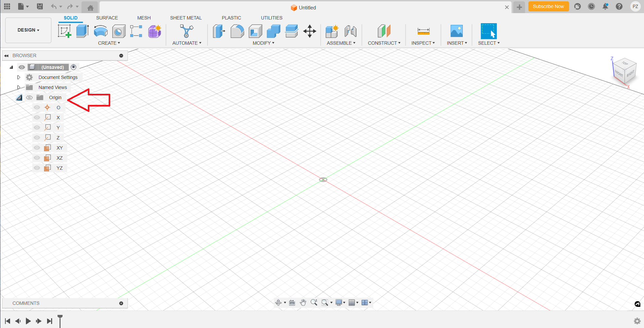This screenshot has width=644, height=328.
Task: Switch to the SURFACE tab
Action: [x=107, y=18]
